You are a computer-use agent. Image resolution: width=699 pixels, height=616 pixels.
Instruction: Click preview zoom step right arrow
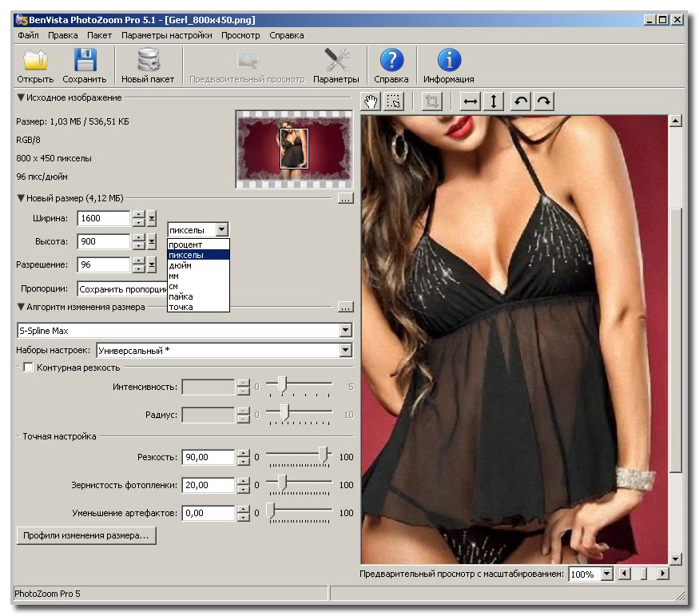tap(663, 574)
